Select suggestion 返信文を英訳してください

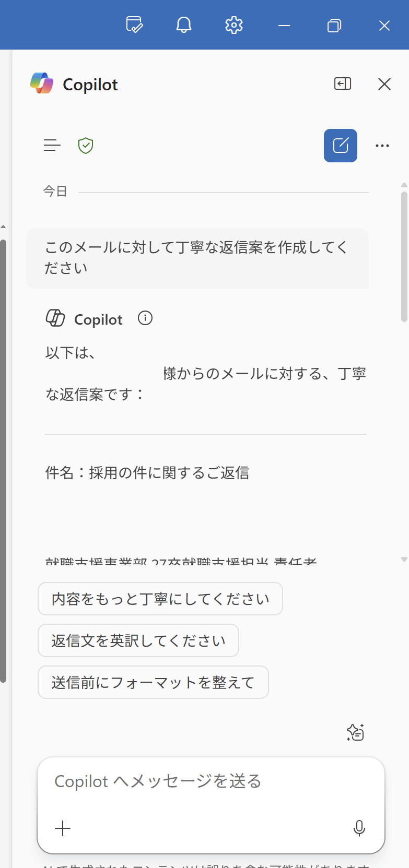[138, 640]
